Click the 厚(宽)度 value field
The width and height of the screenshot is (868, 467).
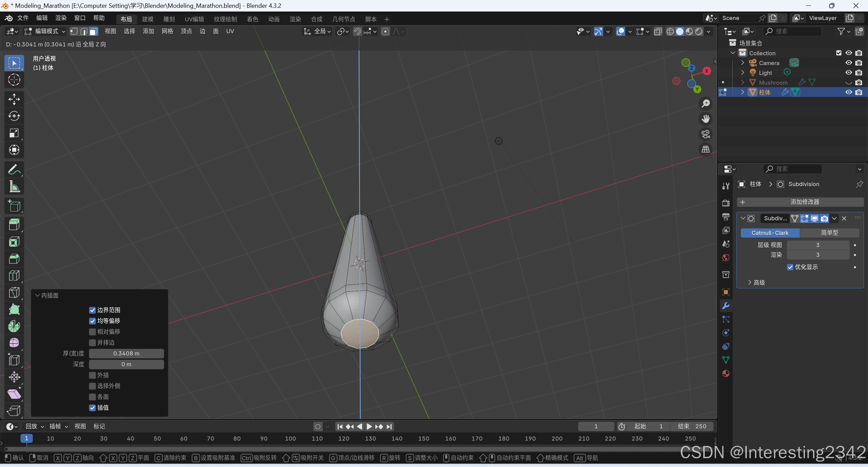126,353
